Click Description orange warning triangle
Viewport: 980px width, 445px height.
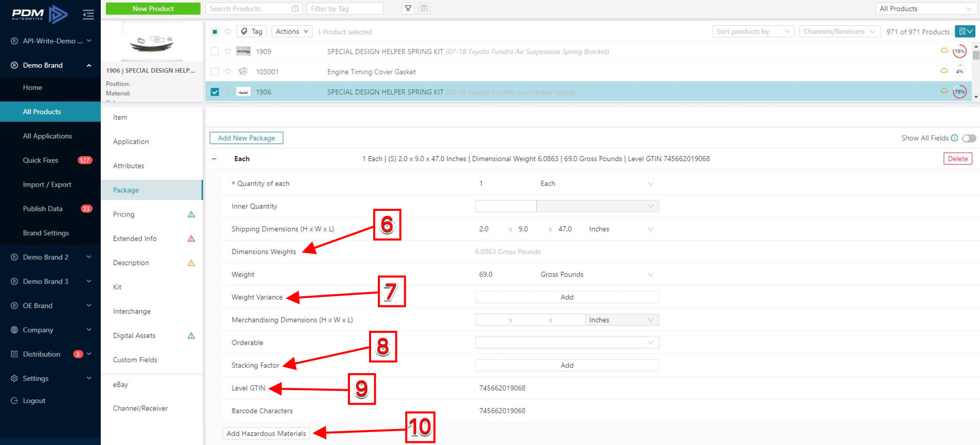191,263
